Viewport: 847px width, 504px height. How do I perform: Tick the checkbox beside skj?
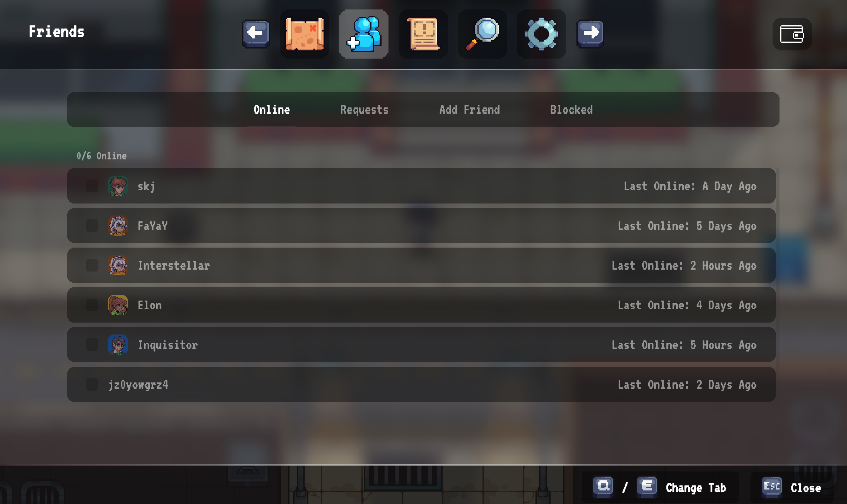pos(92,186)
